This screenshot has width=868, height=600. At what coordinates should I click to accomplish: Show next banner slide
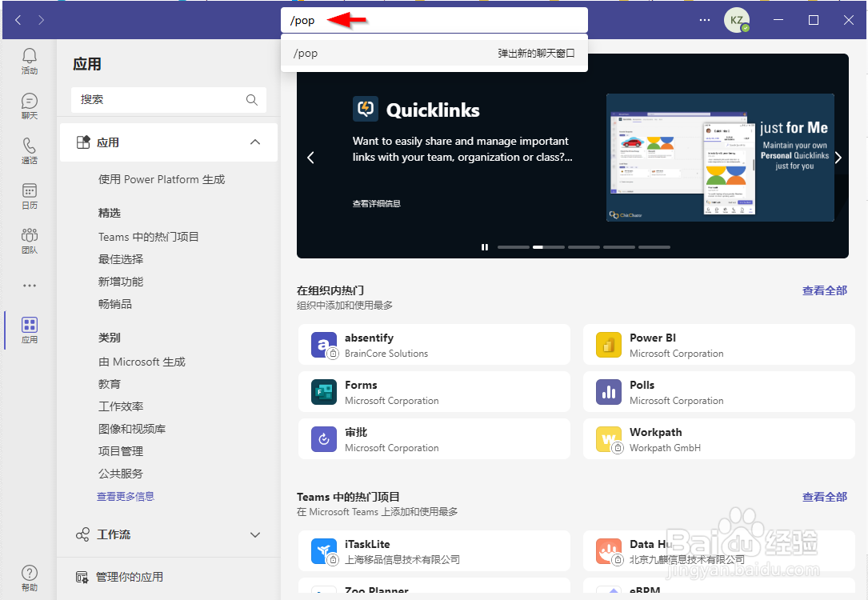pos(838,158)
